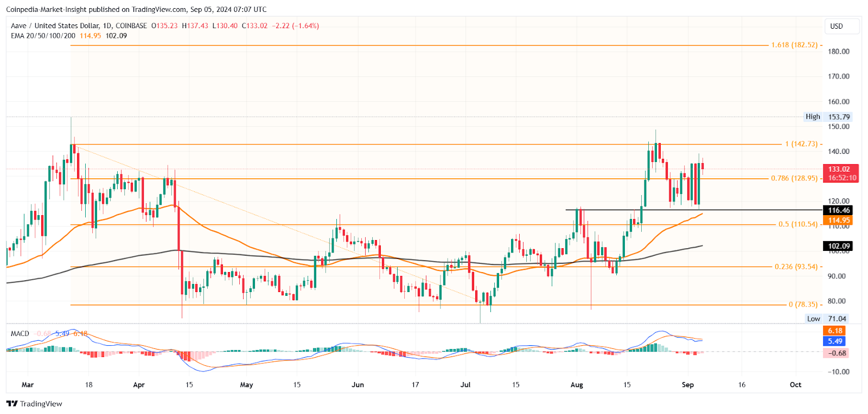Select the 0.5 (110.54) Fibonacci label
Screen dimensions: 868x414
coord(798,224)
